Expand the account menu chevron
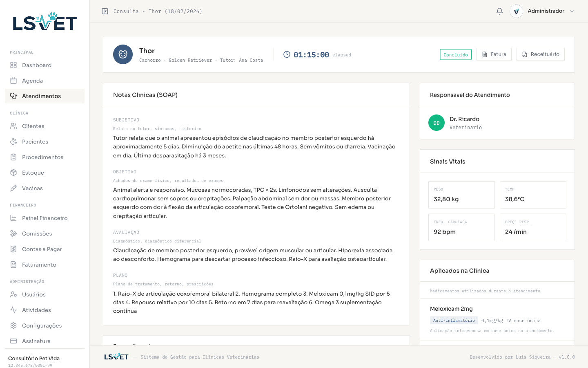The image size is (588, 368). tap(572, 11)
